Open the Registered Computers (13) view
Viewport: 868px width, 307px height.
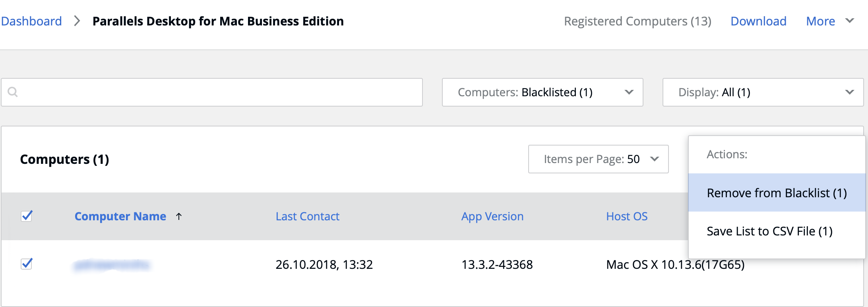(637, 21)
